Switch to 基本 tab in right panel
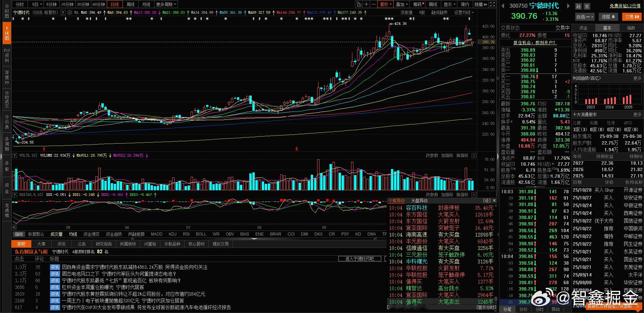Screen dimensions: 644x313 pyautogui.click(x=607, y=28)
